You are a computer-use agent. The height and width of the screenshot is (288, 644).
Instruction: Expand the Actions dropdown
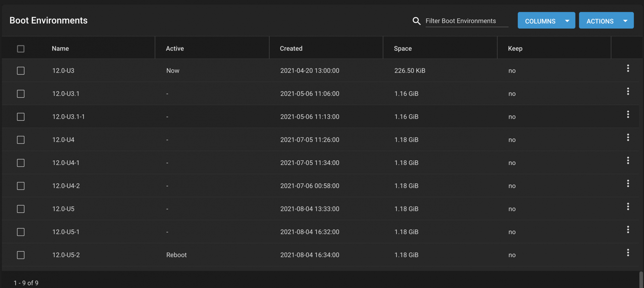click(606, 20)
